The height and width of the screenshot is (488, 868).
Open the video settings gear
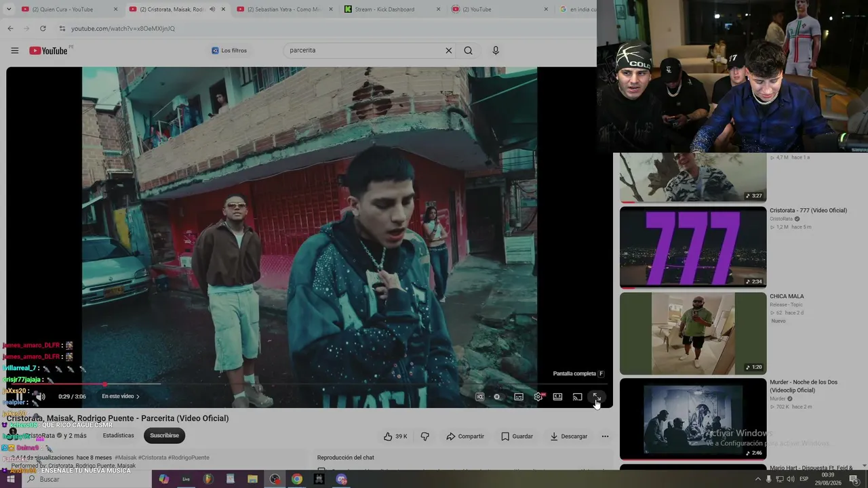pyautogui.click(x=538, y=396)
